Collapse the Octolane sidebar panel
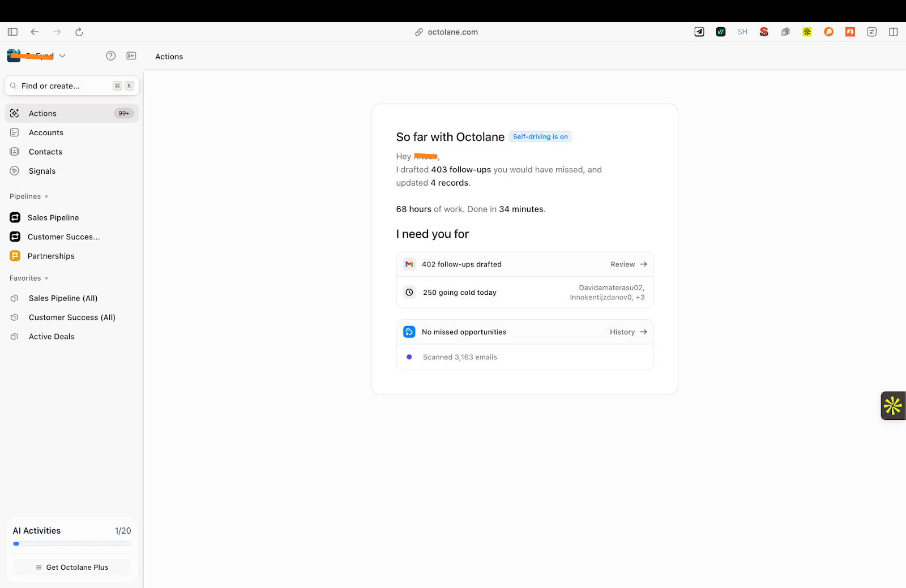 pyautogui.click(x=131, y=55)
